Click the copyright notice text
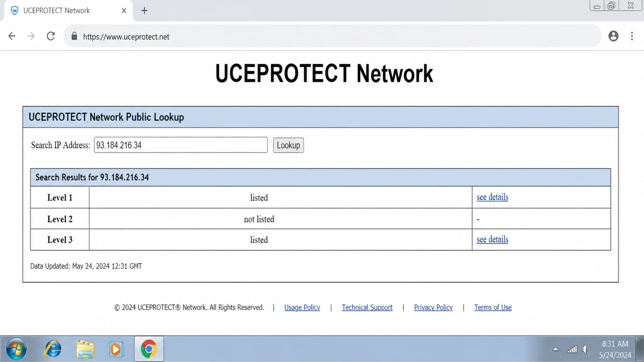Screen dimensions: 644x362 tap(189, 307)
